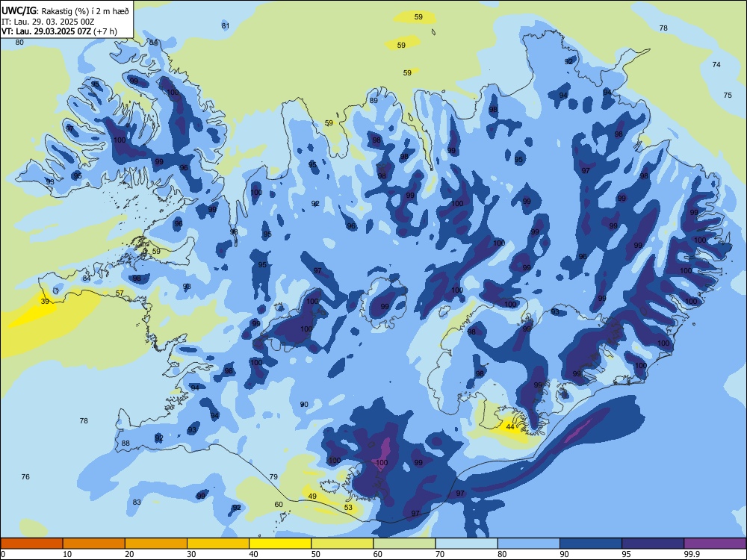
Task: Click the offshore value '76'
Action: [25, 476]
